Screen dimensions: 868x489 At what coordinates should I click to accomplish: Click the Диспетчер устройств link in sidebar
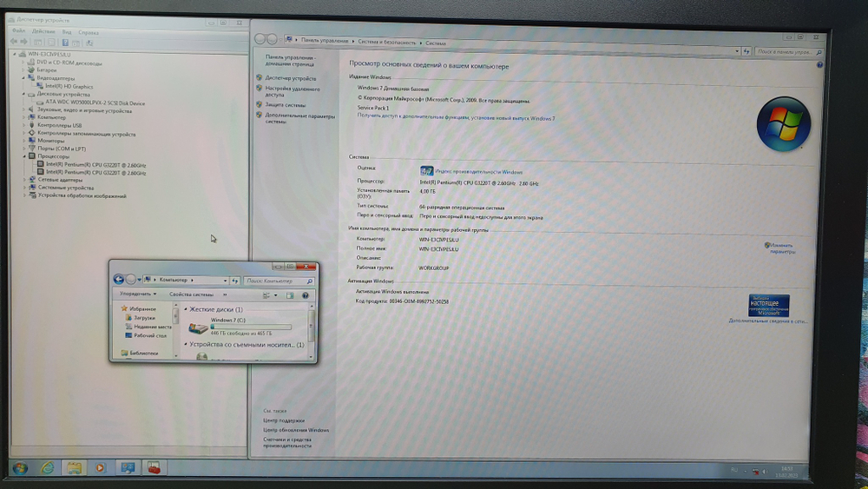[291, 78]
